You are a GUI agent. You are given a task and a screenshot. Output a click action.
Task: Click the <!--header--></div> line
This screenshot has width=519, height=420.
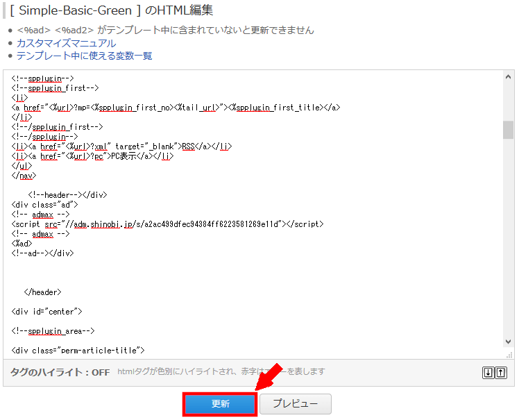(67, 195)
